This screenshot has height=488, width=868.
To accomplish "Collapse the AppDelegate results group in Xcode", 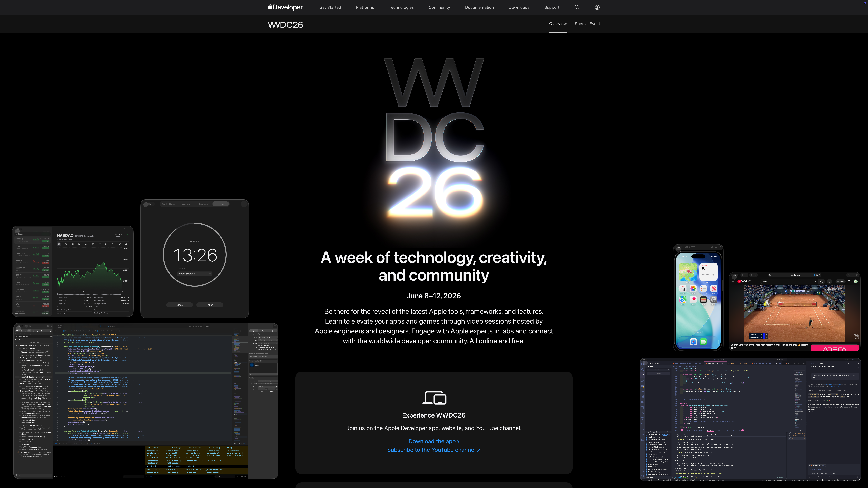I will pyautogui.click(x=16, y=358).
